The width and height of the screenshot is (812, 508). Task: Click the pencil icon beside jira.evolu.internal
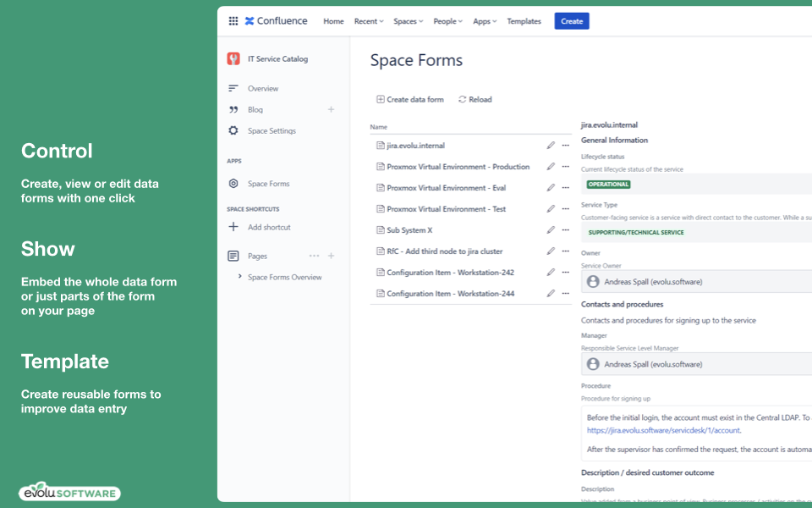click(551, 145)
